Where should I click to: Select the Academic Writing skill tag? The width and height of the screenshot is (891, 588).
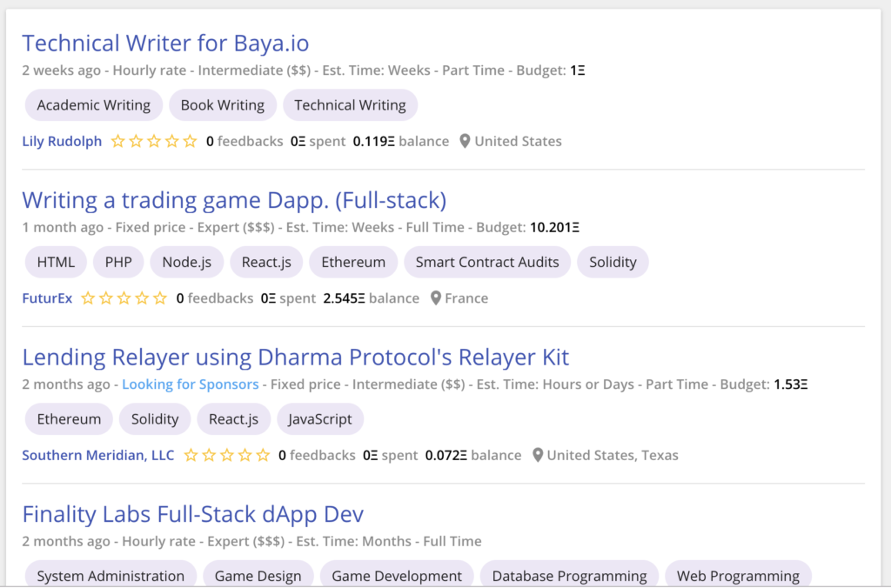coord(94,105)
